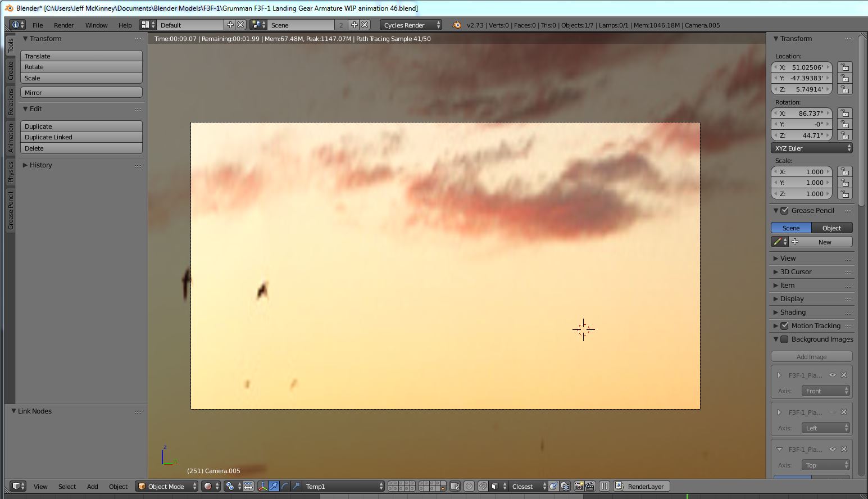Click the Location Z value field
Image resolution: width=868 pixels, height=499 pixels.
pos(802,89)
